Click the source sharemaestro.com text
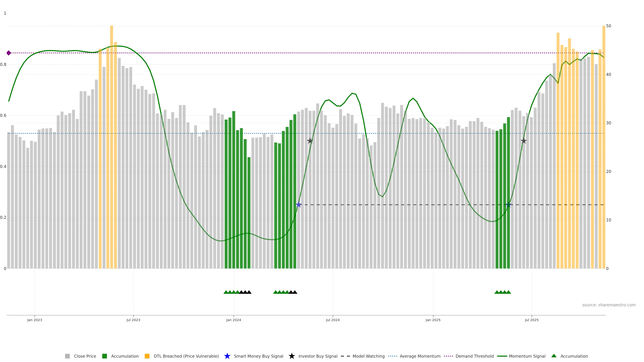Screen dimensions: 644x362 (608, 305)
